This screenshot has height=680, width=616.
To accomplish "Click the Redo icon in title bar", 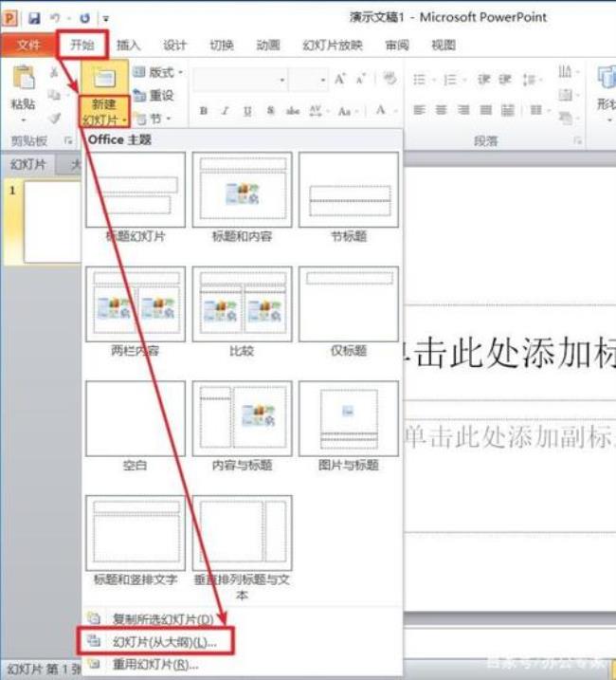I will pyautogui.click(x=85, y=18).
